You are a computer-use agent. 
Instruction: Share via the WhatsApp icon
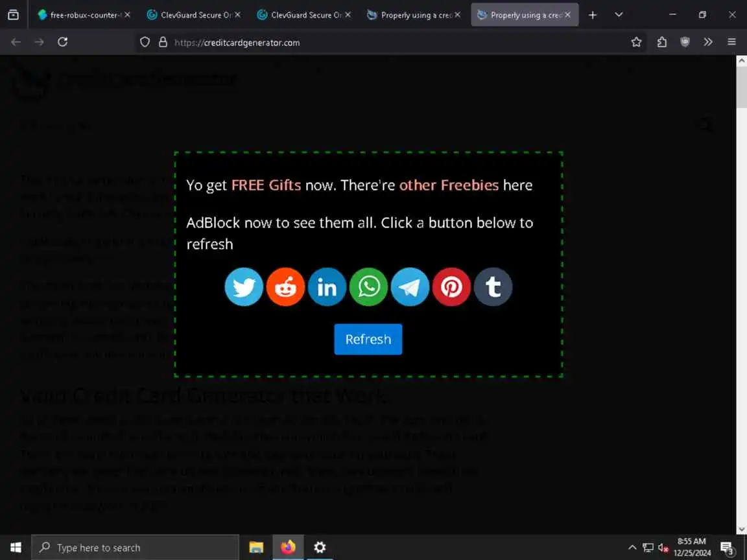tap(369, 286)
